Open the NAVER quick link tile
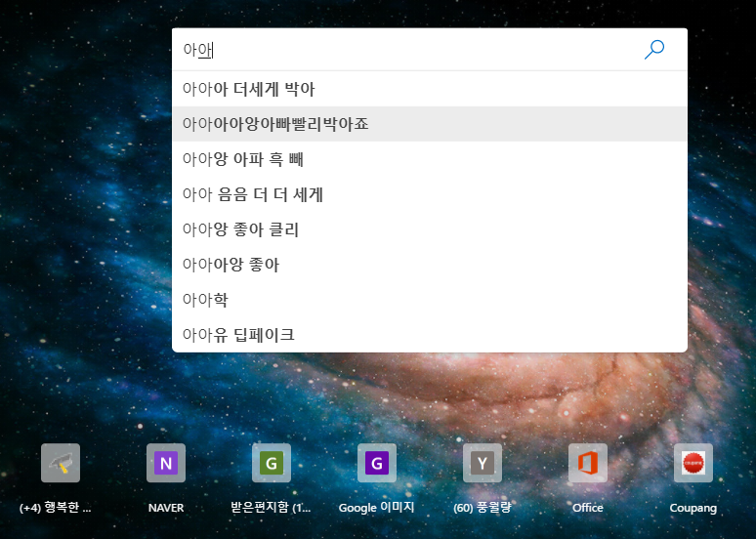The width and height of the screenshot is (756, 539). point(166,463)
